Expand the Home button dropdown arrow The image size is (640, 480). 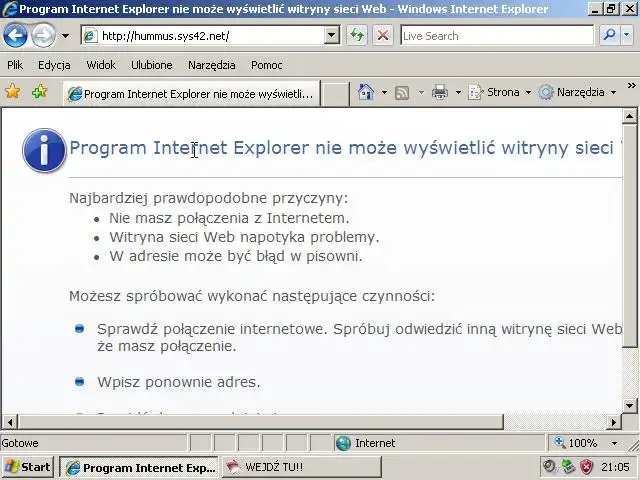pyautogui.click(x=384, y=93)
